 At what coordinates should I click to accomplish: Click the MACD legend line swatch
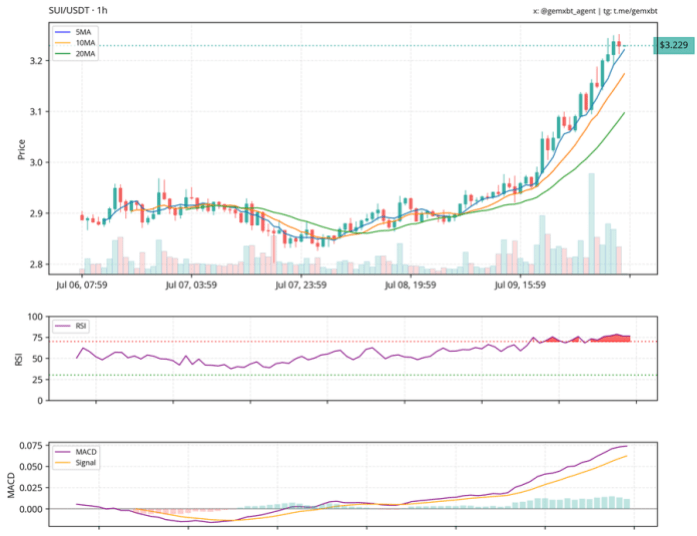pos(64,451)
